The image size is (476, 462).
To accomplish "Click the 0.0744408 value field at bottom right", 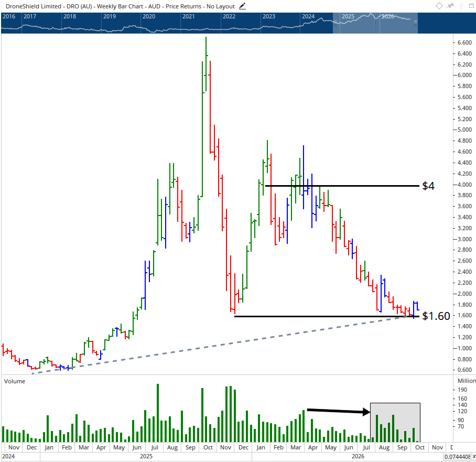I will click(x=458, y=457).
